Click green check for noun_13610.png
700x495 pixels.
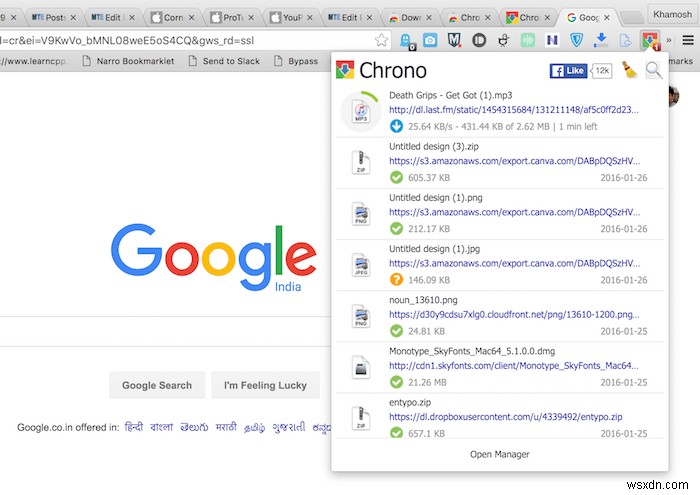click(x=396, y=331)
